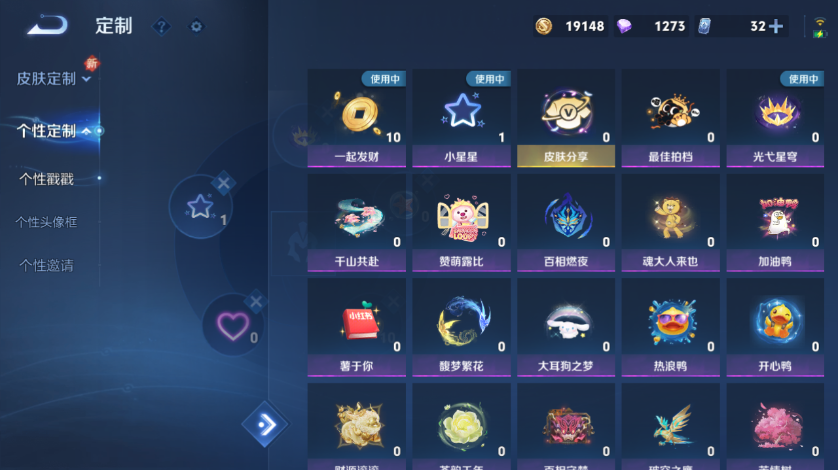
Task: Remove the star effect from its slot
Action: (223, 183)
